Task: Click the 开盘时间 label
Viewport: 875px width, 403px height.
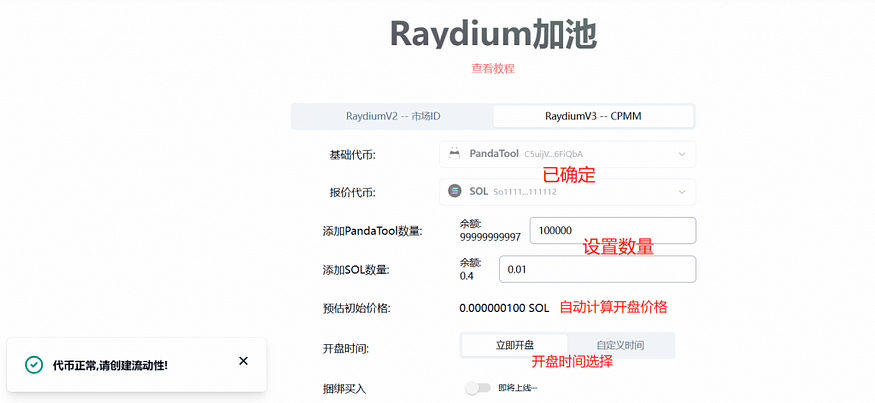Action: click(346, 349)
